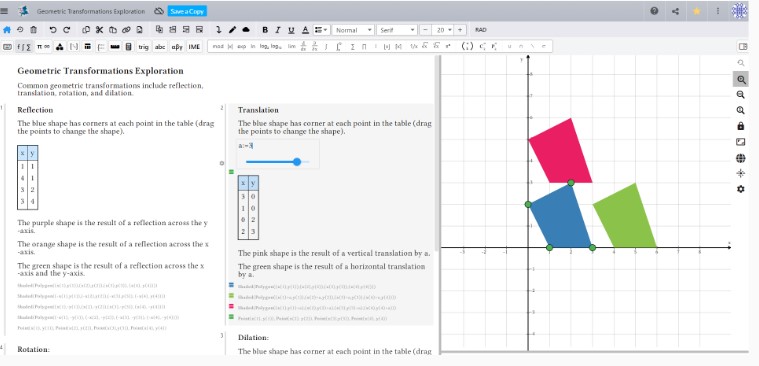Toggle the Point command visibility square

[231, 317]
